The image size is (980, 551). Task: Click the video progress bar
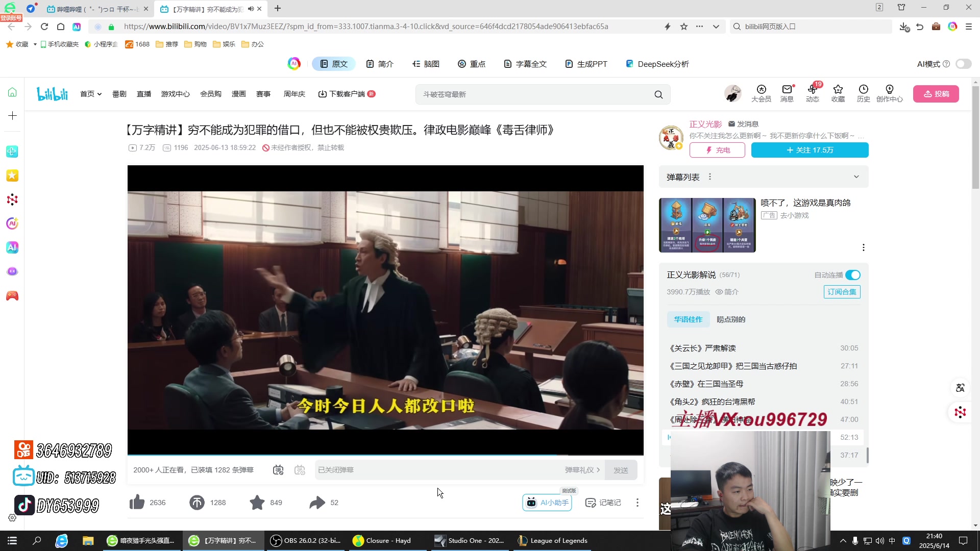click(385, 455)
